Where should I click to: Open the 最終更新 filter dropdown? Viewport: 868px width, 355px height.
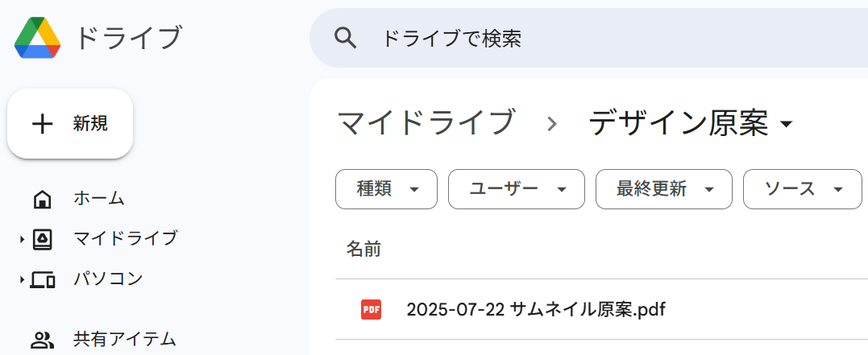[x=663, y=189]
